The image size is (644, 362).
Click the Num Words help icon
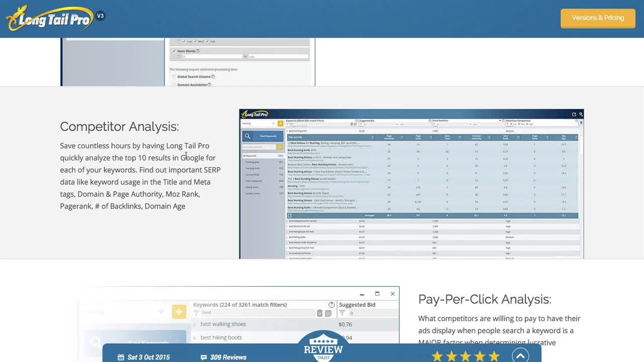point(198,51)
